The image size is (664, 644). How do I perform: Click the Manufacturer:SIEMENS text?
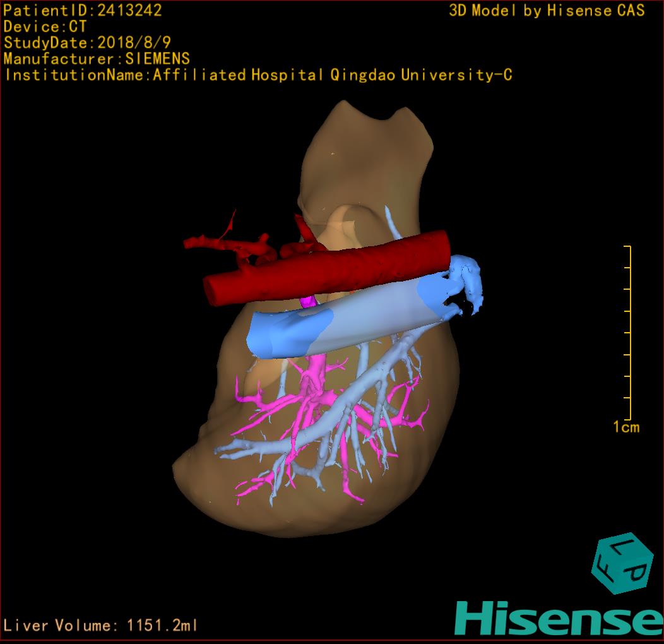click(97, 59)
